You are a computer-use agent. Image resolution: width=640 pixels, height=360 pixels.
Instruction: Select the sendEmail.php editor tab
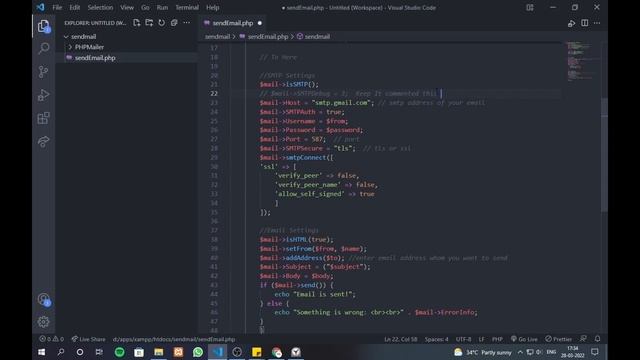pos(233,23)
